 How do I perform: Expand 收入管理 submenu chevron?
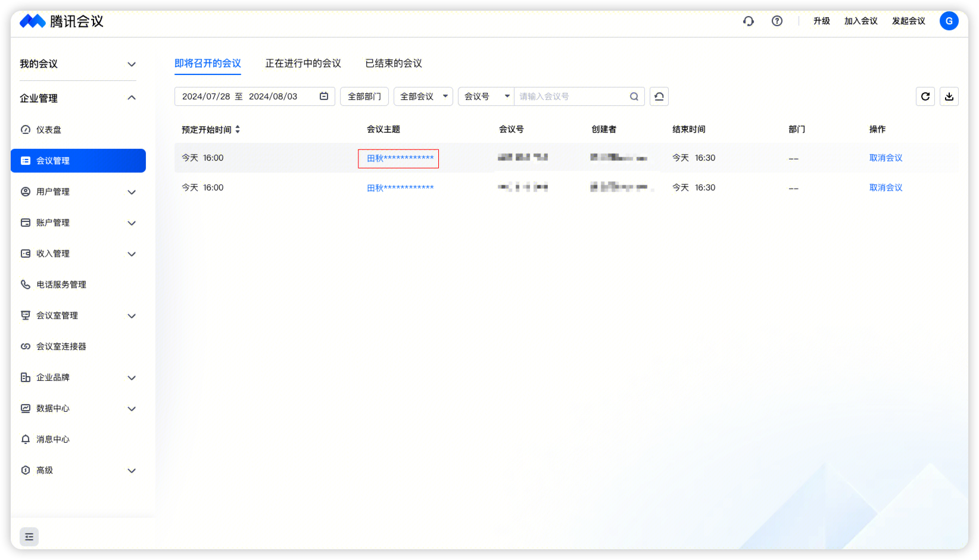point(132,254)
